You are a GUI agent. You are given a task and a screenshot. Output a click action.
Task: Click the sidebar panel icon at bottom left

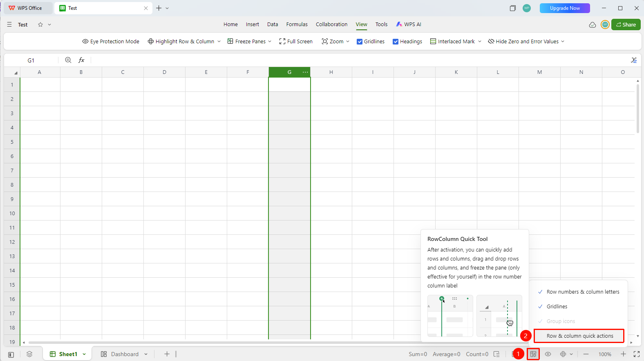click(x=11, y=354)
